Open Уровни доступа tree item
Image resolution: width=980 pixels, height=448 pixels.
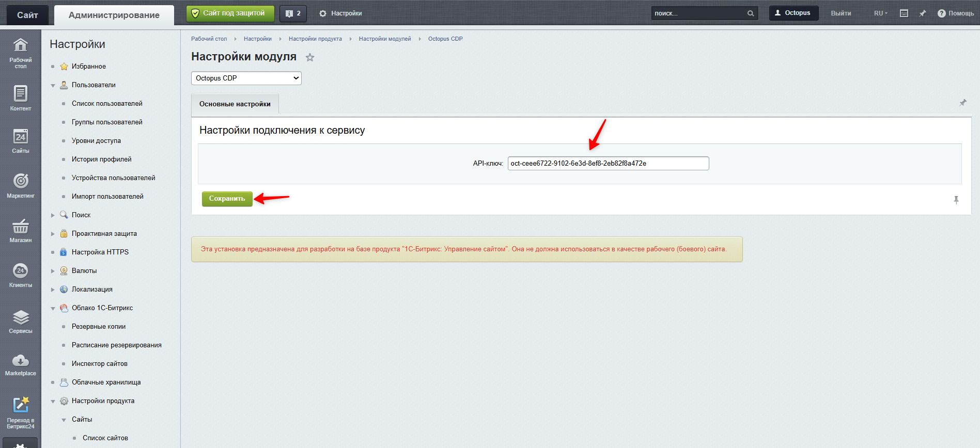point(96,140)
